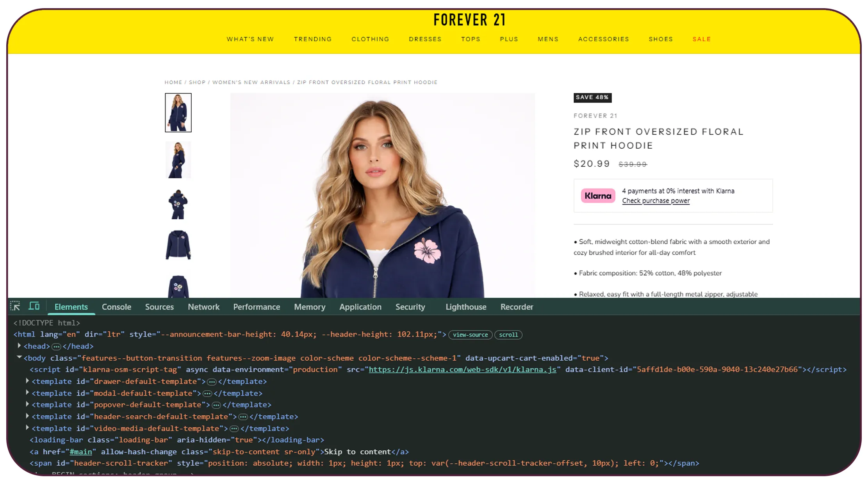Select the loading-bar element row
The height and width of the screenshot is (484, 868).
(x=177, y=440)
